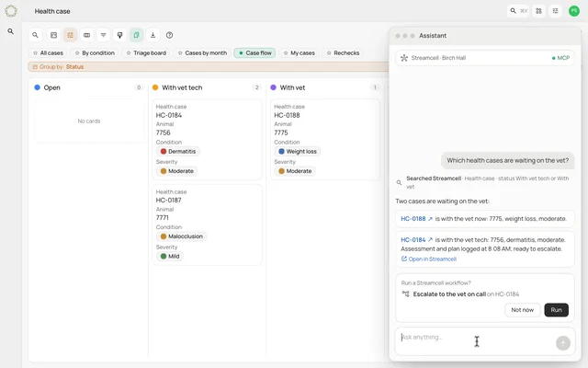588x368 pixels.
Task: Click the Streamcell connector icon
Action: tap(404, 58)
